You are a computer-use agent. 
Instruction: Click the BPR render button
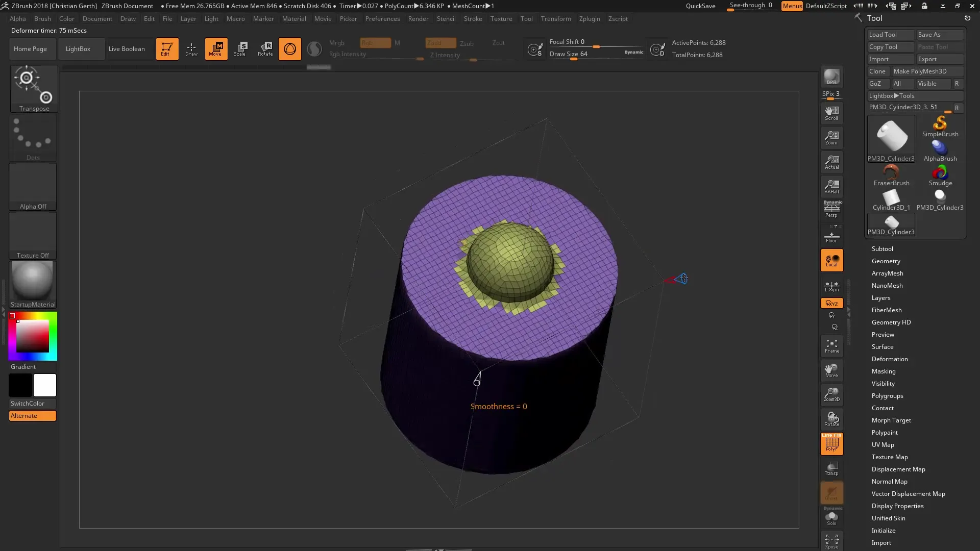(831, 77)
